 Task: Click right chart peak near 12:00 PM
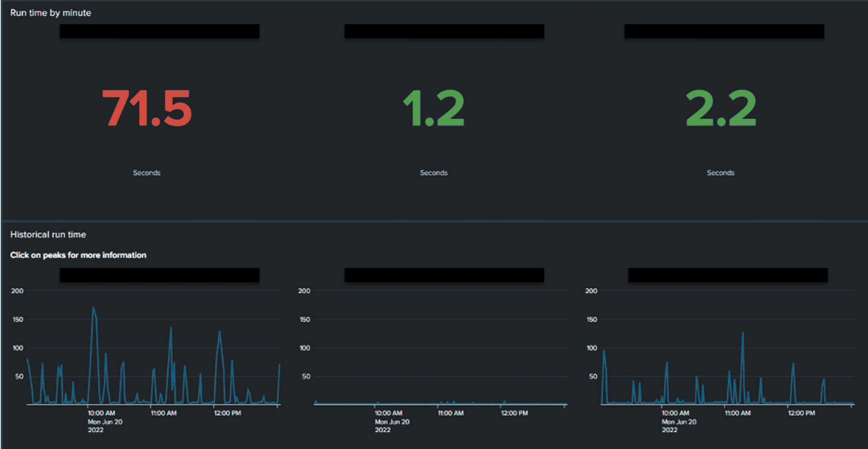pyautogui.click(x=793, y=365)
